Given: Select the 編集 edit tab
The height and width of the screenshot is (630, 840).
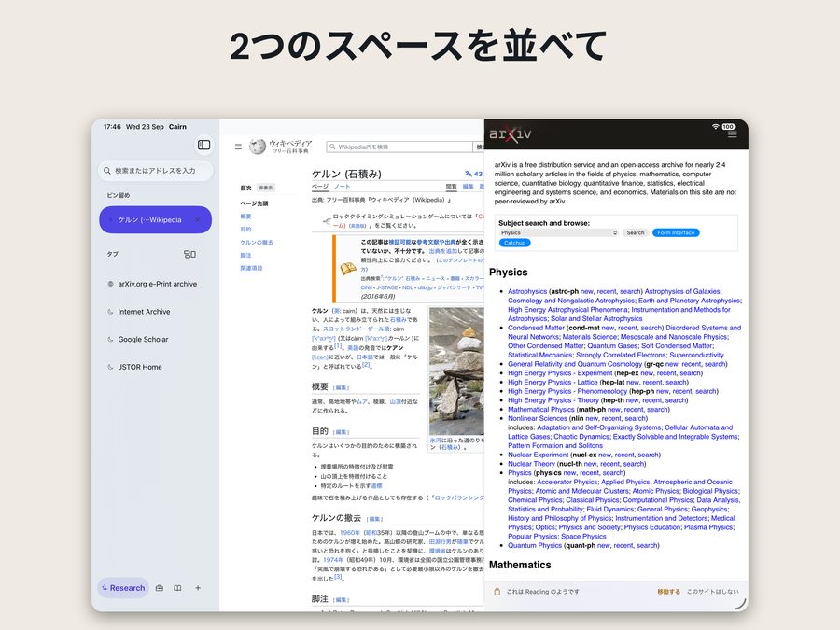Looking at the screenshot, I should click(469, 187).
